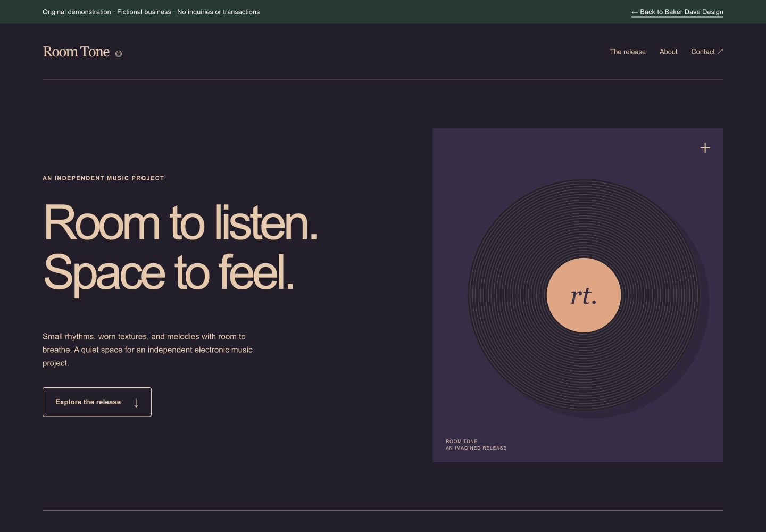Click the "An Independent Music Project" eyebrow text

pyautogui.click(x=103, y=178)
